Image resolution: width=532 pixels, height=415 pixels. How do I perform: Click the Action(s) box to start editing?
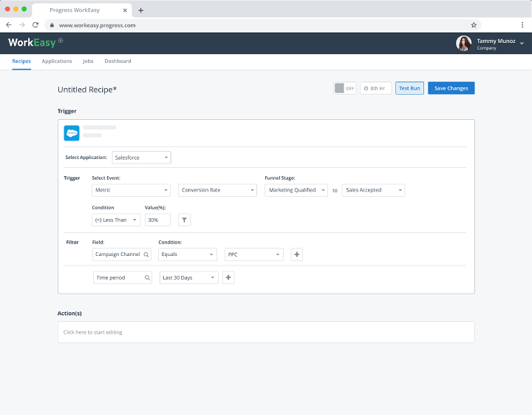coord(266,332)
